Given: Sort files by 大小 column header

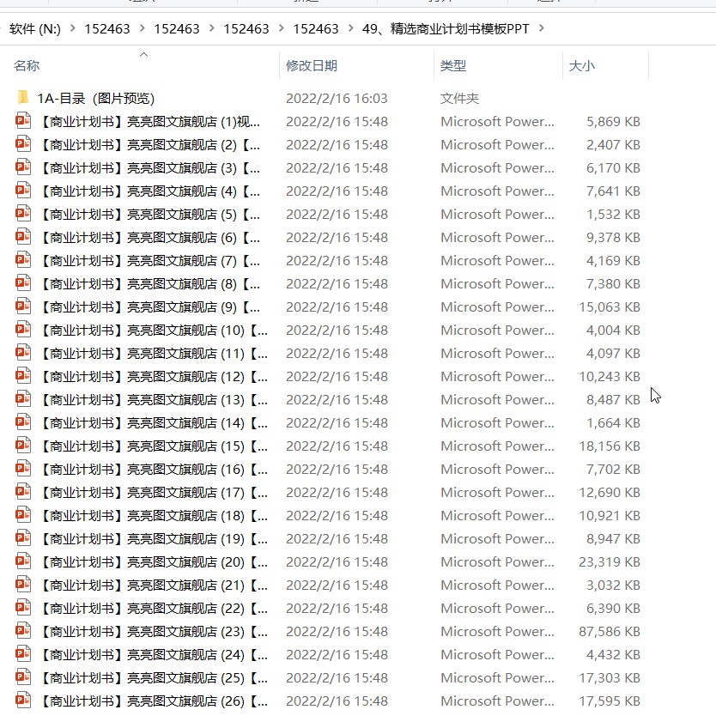Looking at the screenshot, I should (582, 65).
